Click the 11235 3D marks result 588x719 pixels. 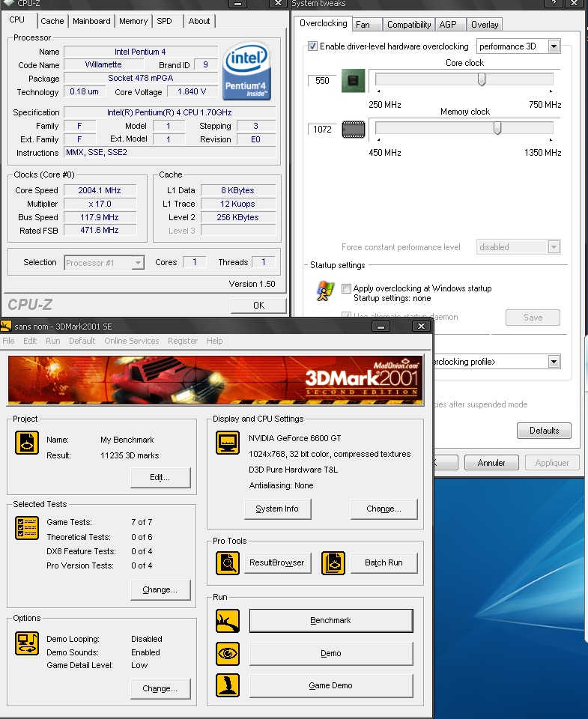[x=130, y=455]
